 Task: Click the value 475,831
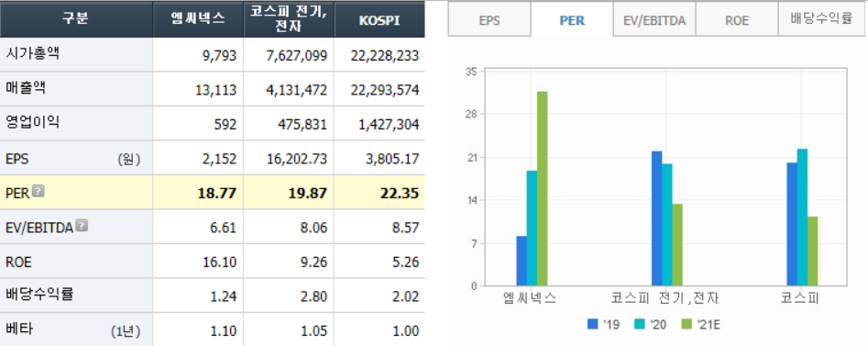pyautogui.click(x=302, y=125)
